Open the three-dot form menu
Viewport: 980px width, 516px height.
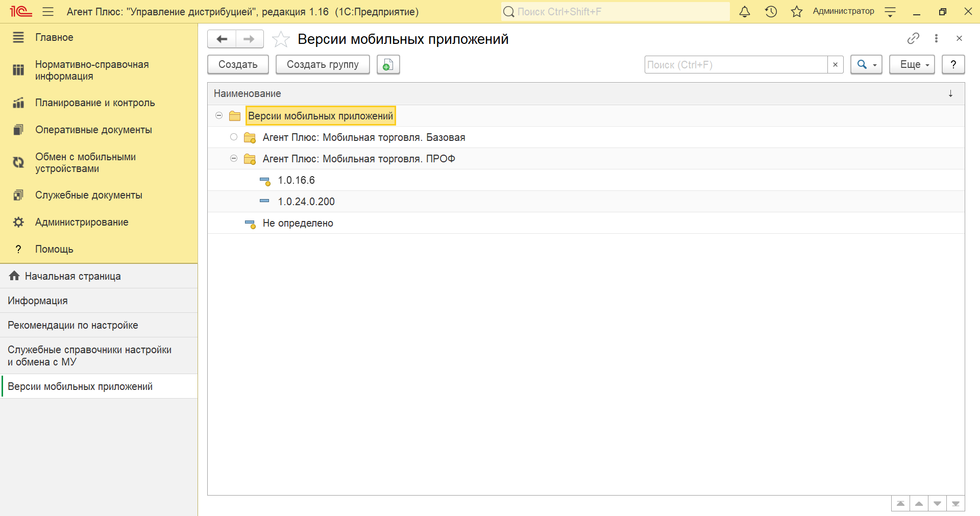pyautogui.click(x=936, y=38)
